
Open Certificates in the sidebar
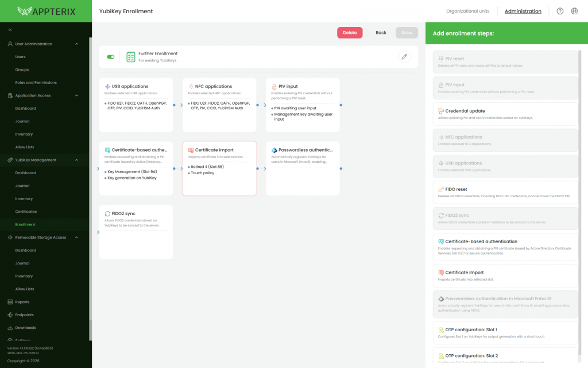pyautogui.click(x=26, y=212)
